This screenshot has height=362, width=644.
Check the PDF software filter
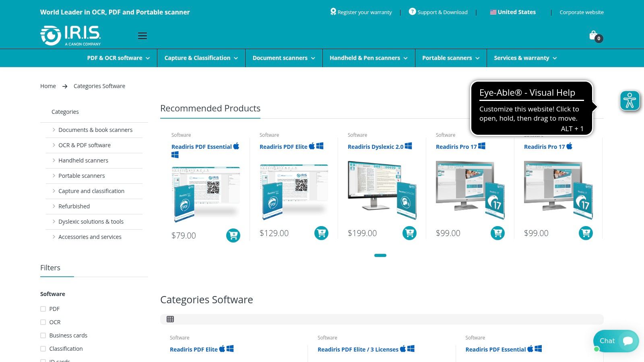[x=43, y=309]
